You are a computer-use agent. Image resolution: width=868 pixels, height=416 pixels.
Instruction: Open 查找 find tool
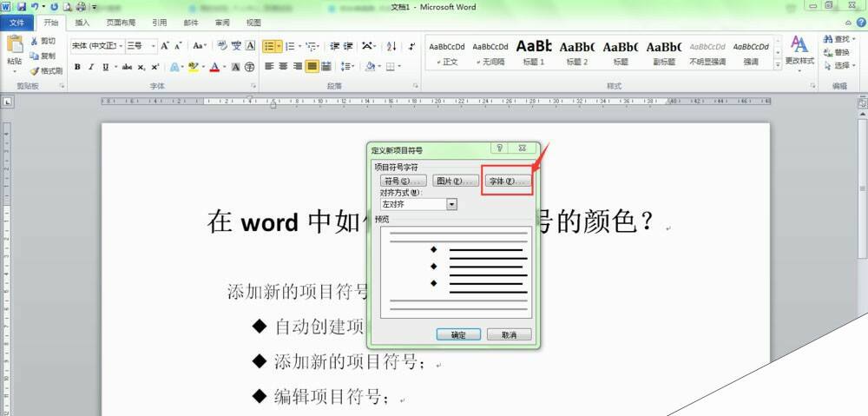coord(839,39)
